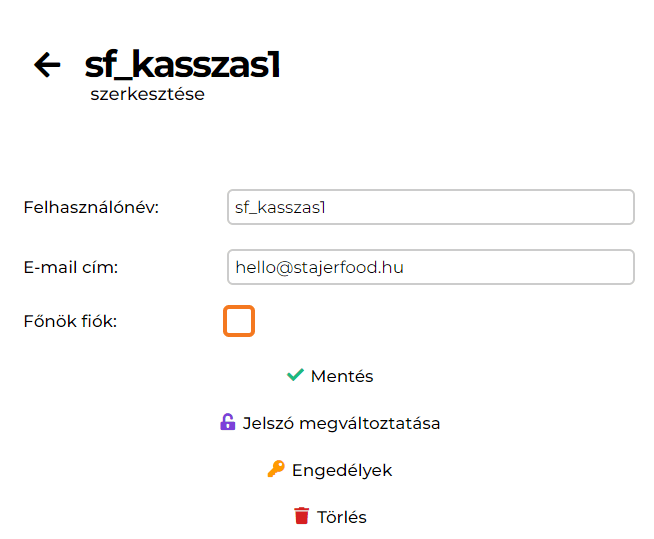
Task: Place cursor in the sf_kasszas1 username text
Action: tap(281, 208)
